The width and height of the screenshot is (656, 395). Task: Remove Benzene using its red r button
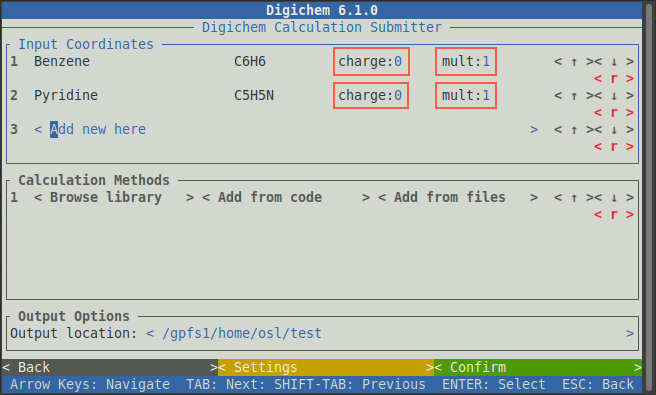[614, 78]
